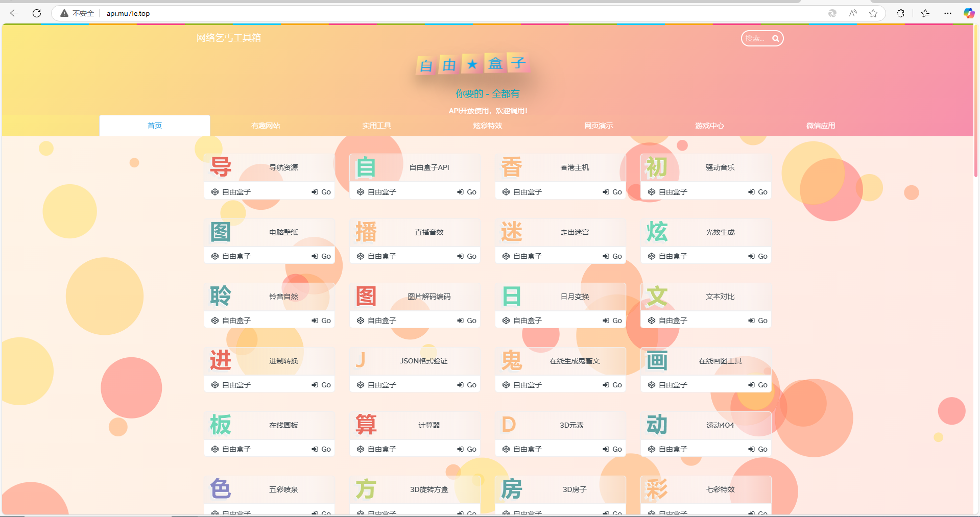Viewport: 980px width, 517px height.
Task: Switch to the 微信应用 tab
Action: (820, 126)
